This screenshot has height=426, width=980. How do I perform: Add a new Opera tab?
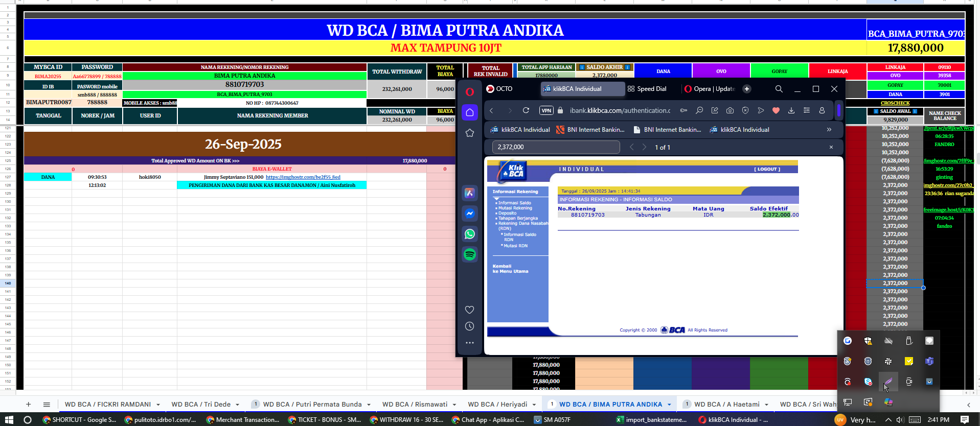tap(747, 89)
